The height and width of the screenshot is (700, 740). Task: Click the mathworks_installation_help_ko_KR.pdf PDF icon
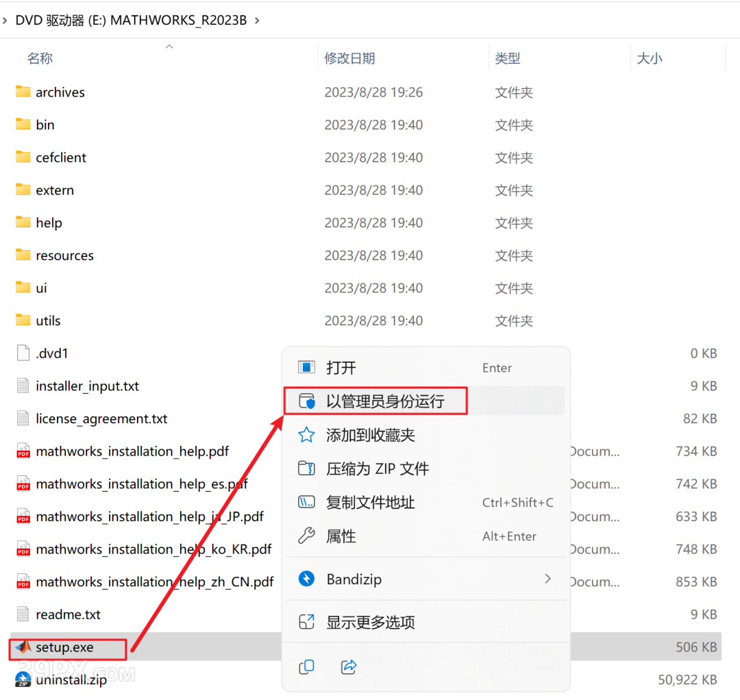[23, 549]
